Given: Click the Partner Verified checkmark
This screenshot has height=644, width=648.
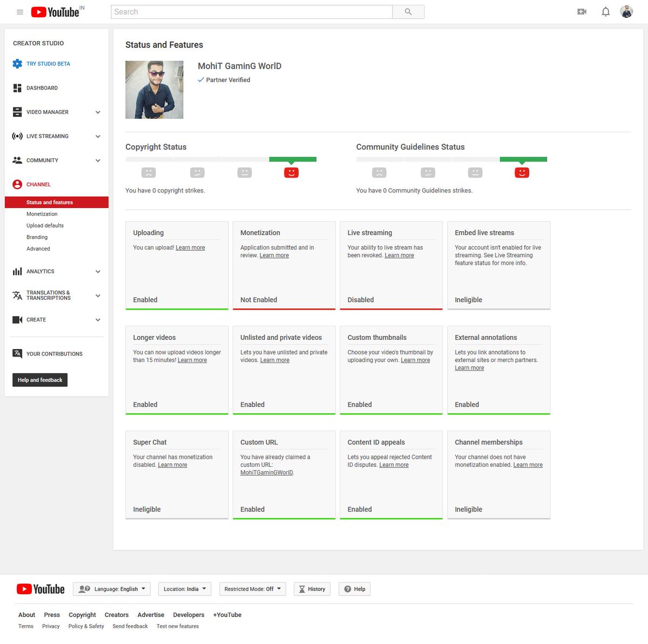Looking at the screenshot, I should point(201,80).
